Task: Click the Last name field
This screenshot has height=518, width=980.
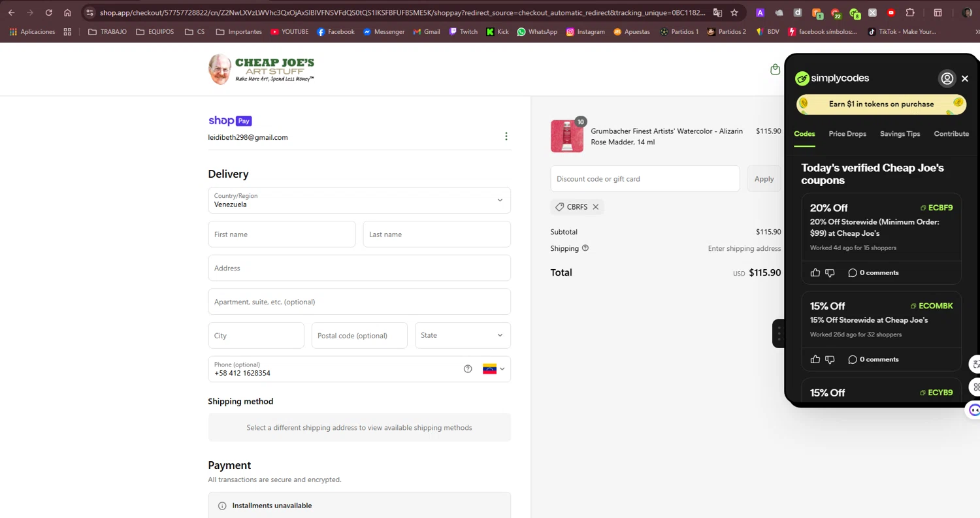Action: coord(436,234)
